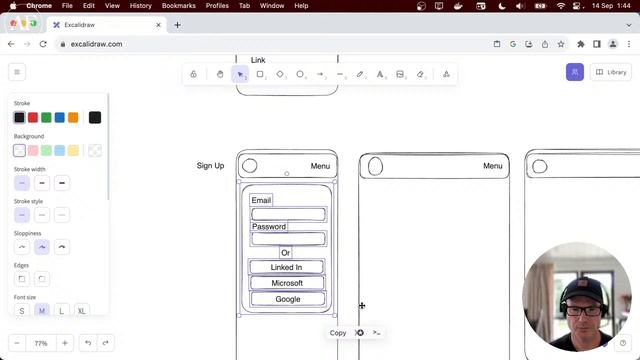Set edges to round

point(42,279)
